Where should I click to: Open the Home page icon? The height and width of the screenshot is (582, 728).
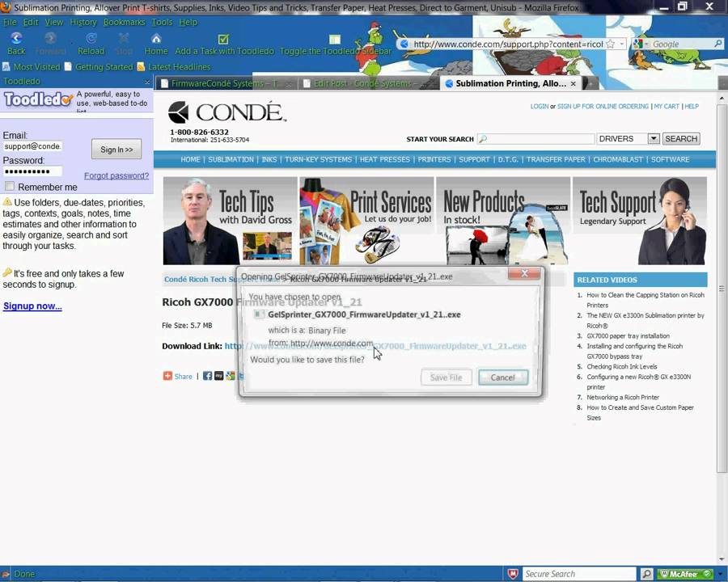click(156, 39)
